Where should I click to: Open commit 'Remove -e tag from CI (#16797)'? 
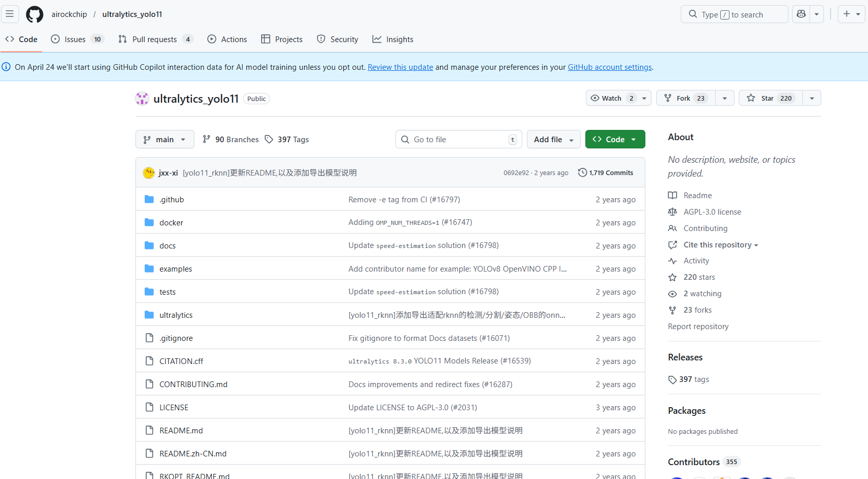point(404,200)
